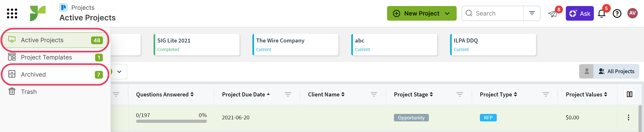The image size is (644, 132).
Task: Open the column layout chooser icon
Action: (629, 94)
